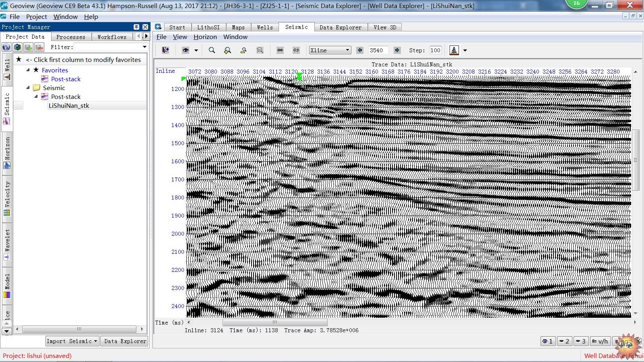Go to next Xline with right arrow
This screenshot has width=644, height=362.
pos(397,50)
